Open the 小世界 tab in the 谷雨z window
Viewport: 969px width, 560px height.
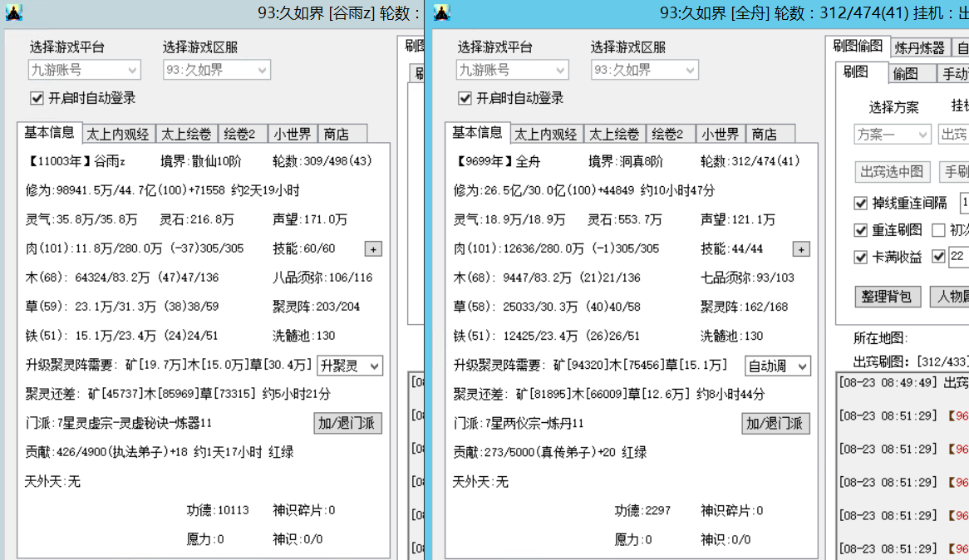[293, 134]
